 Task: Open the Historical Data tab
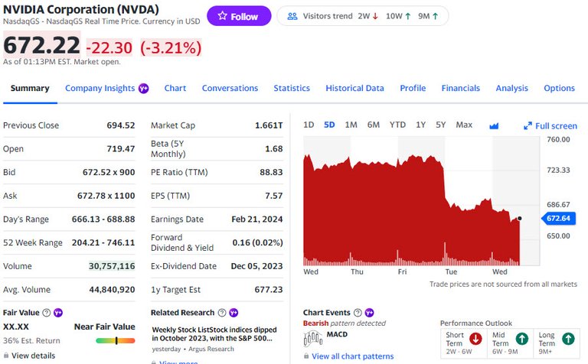click(x=354, y=88)
